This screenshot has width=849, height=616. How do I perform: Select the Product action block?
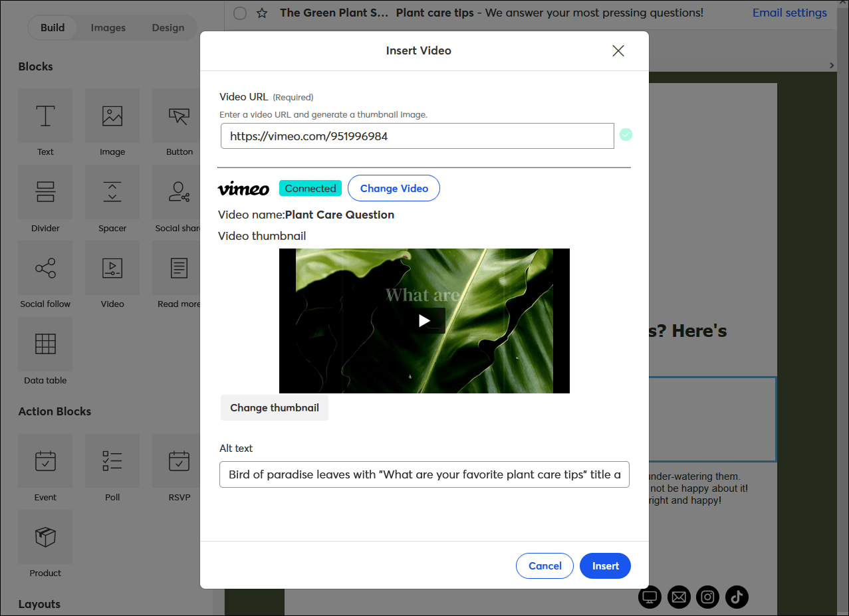(x=45, y=536)
